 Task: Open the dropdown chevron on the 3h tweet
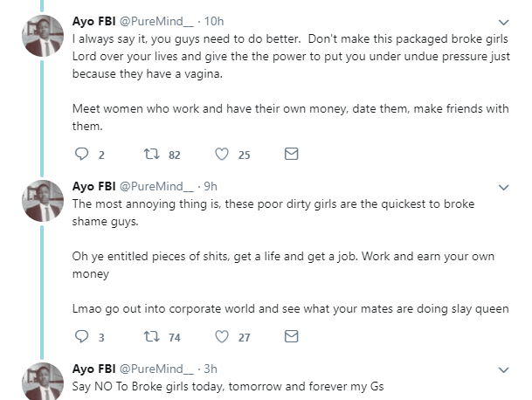[504, 369]
